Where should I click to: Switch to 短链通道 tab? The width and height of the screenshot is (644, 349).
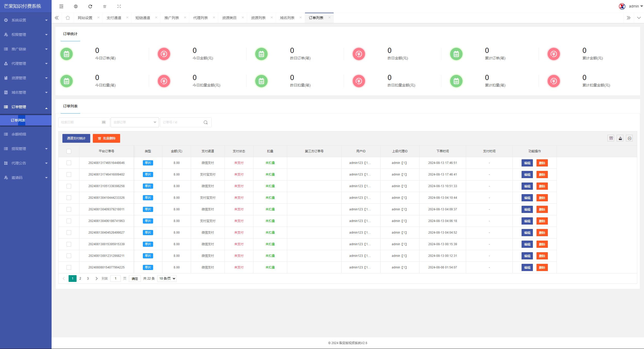(x=143, y=18)
